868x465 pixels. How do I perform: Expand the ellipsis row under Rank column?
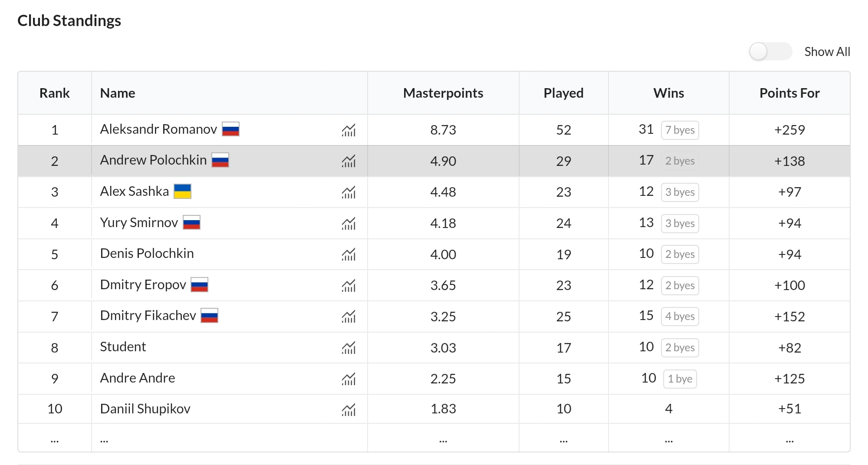(55, 440)
